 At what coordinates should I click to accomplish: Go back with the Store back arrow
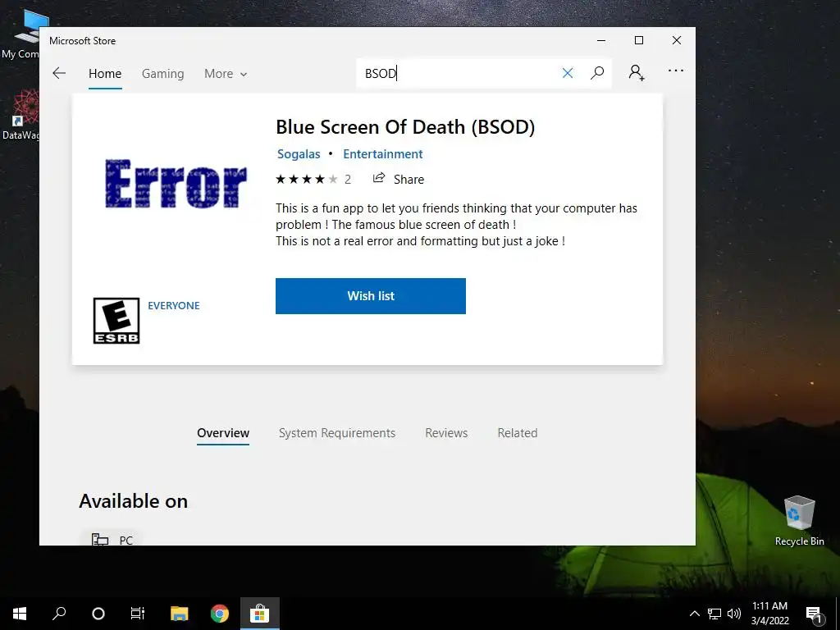pos(59,73)
